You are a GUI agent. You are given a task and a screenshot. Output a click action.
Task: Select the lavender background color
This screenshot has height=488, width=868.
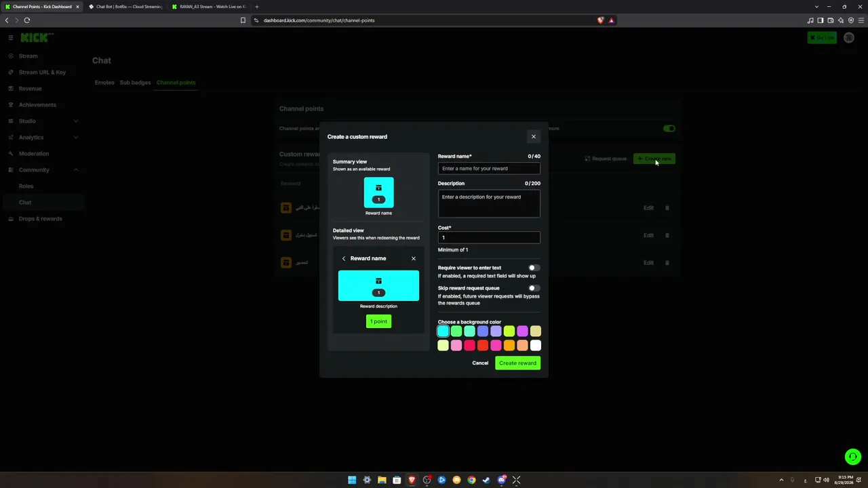pos(496,331)
